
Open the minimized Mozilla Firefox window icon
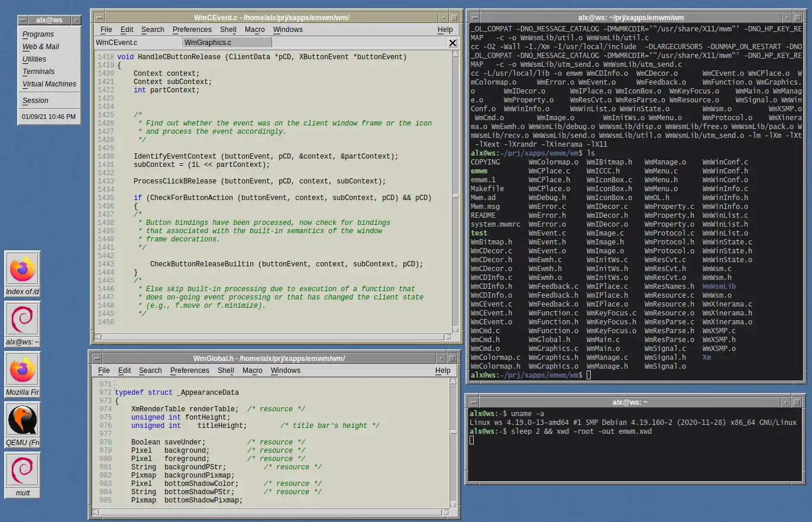click(x=22, y=370)
